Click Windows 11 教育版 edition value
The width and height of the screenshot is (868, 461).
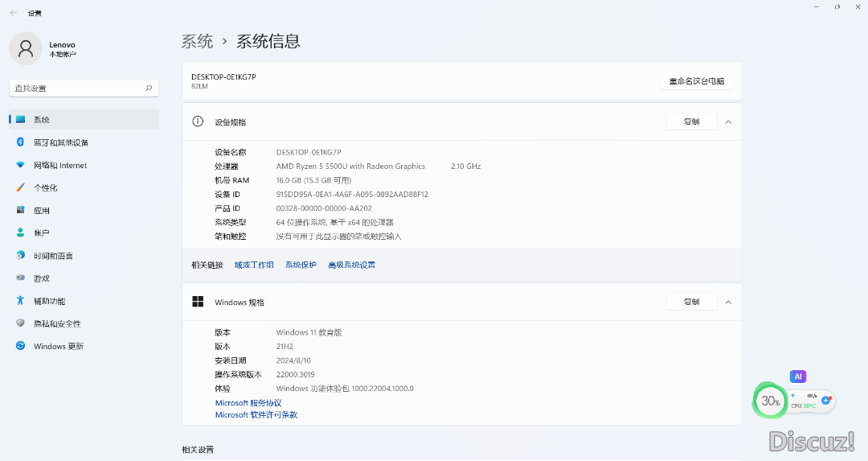point(309,332)
